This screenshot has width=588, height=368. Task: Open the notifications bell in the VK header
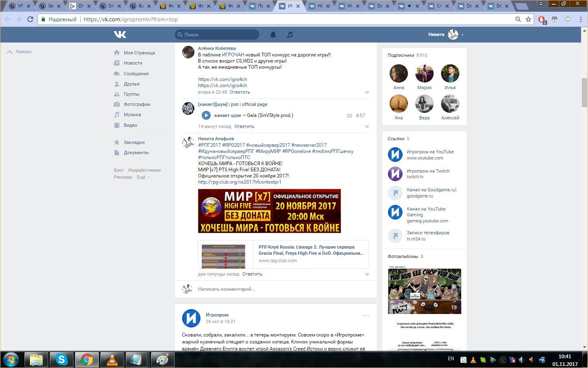[273, 35]
